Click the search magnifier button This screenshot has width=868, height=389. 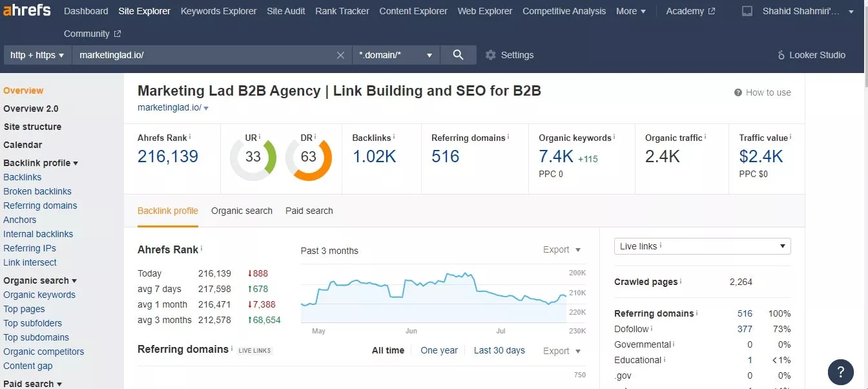(459, 55)
